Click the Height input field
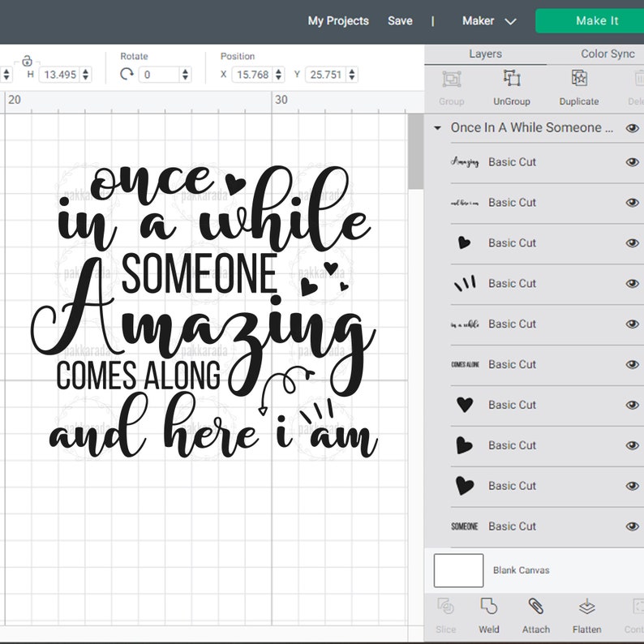The height and width of the screenshot is (644, 644). point(60,75)
